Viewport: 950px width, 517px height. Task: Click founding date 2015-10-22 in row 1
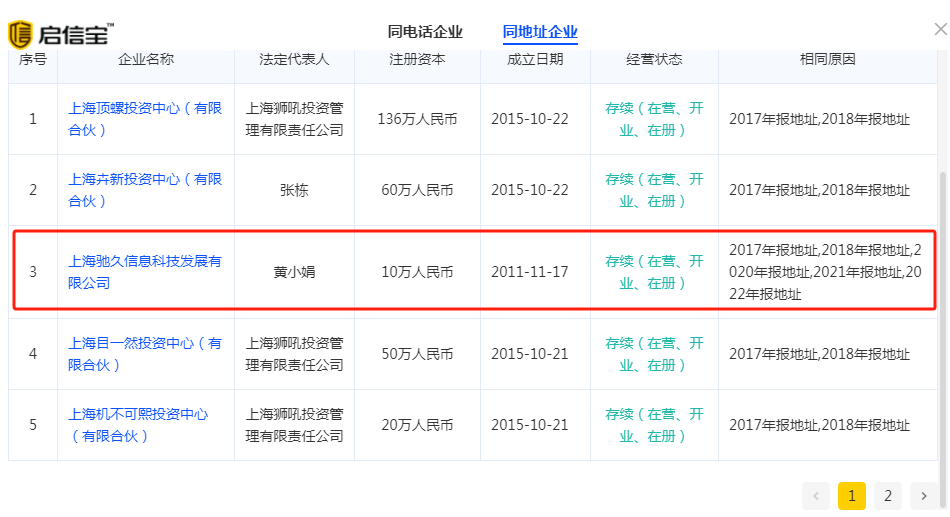(530, 119)
